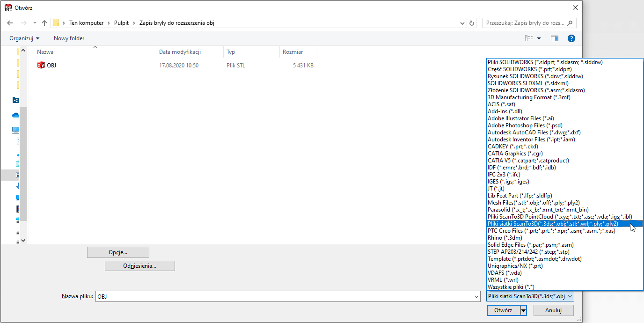
Task: Refresh the current folder listing
Action: tap(472, 23)
